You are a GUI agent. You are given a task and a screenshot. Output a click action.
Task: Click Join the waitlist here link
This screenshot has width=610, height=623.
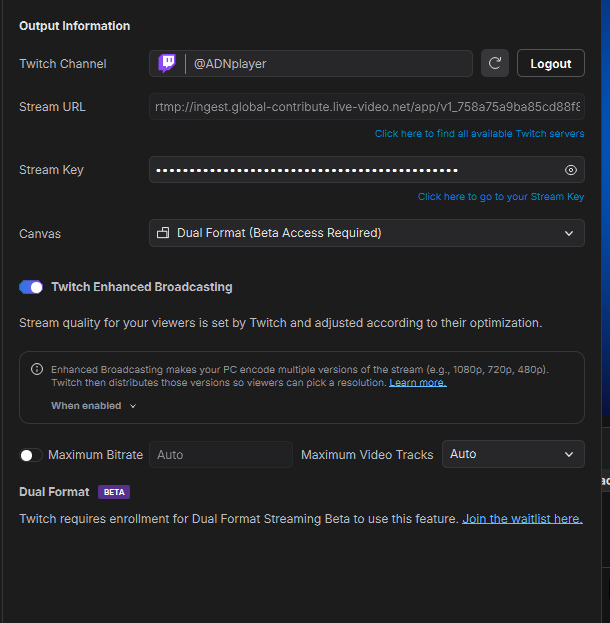[522, 519]
